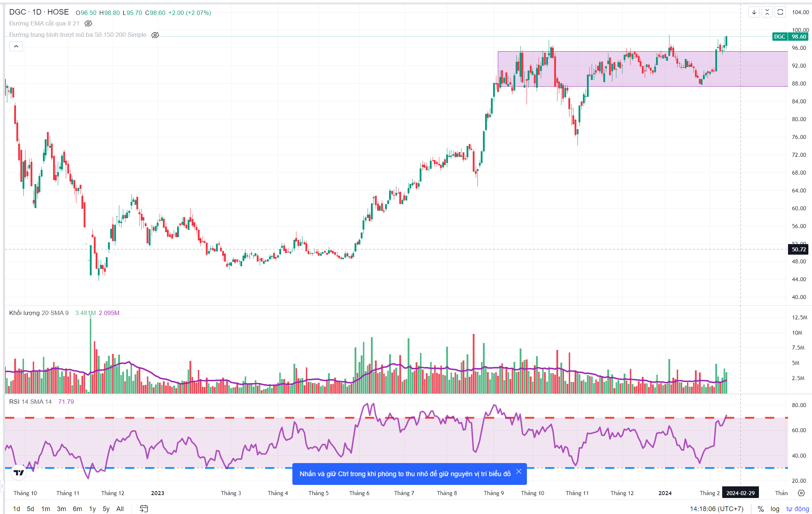Toggle percent scale mode
The width and height of the screenshot is (812, 514).
[760, 509]
